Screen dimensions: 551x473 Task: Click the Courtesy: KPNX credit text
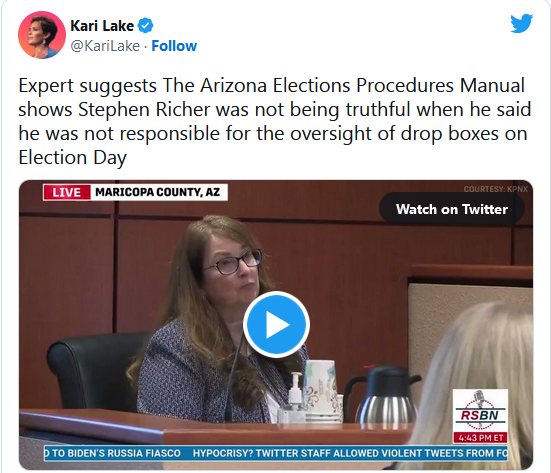[495, 189]
